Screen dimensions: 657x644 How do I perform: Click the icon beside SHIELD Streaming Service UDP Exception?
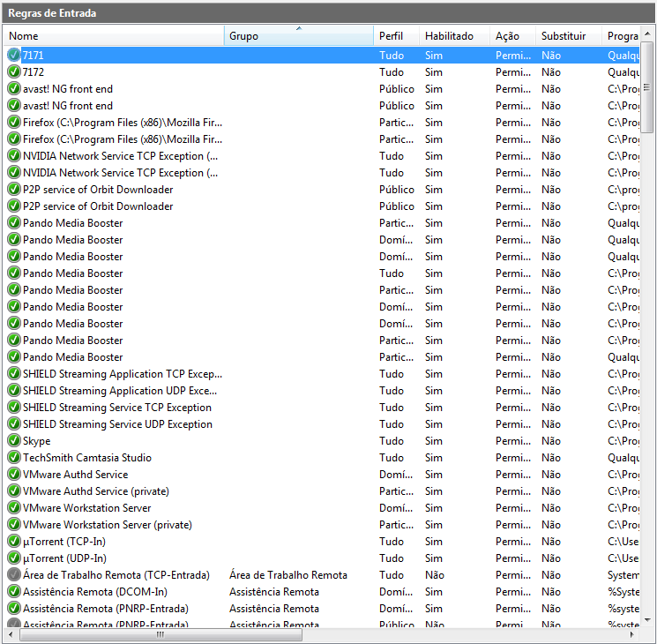click(14, 423)
